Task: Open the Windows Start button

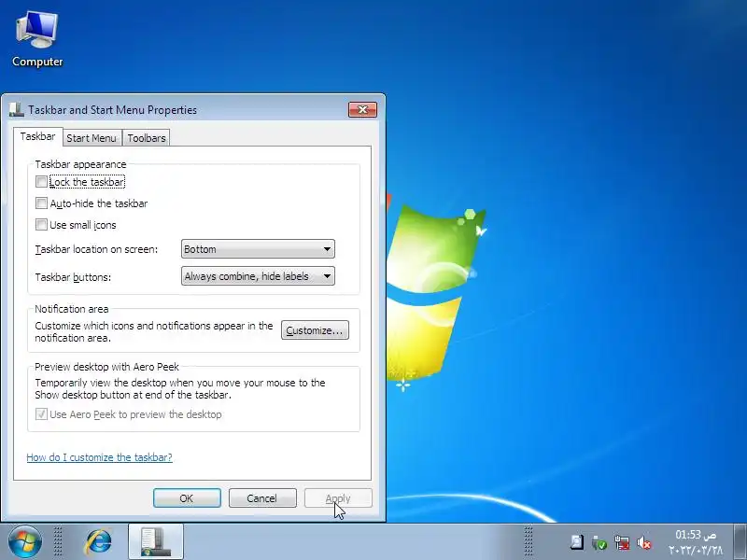Action: point(24,541)
